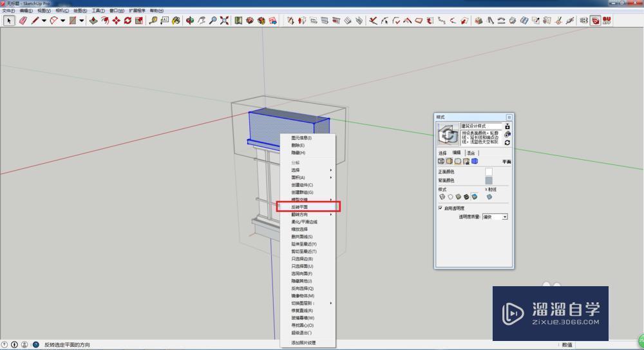
Task: Choose 删除(E) in context menu
Action: [x=308, y=145]
